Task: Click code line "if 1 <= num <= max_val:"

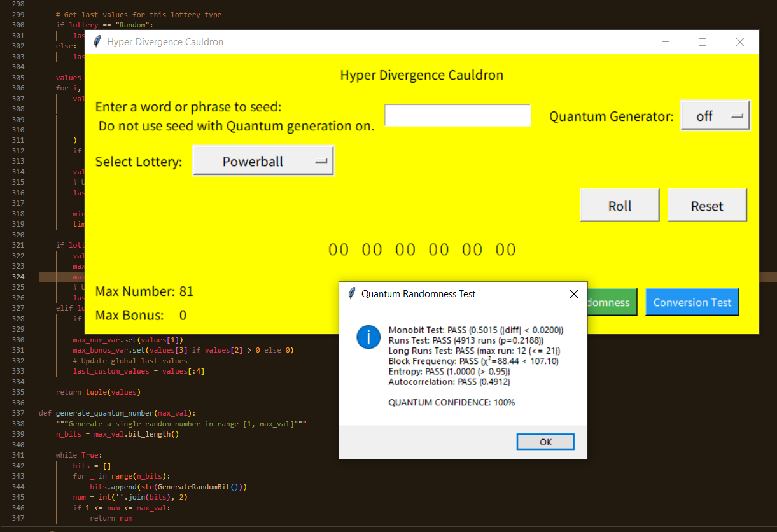Action: point(122,508)
